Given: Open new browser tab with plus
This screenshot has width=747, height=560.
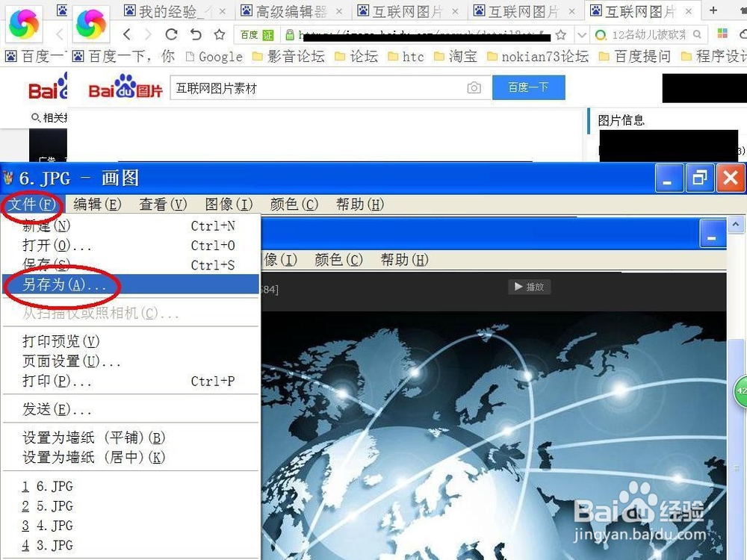Looking at the screenshot, I should [x=713, y=10].
